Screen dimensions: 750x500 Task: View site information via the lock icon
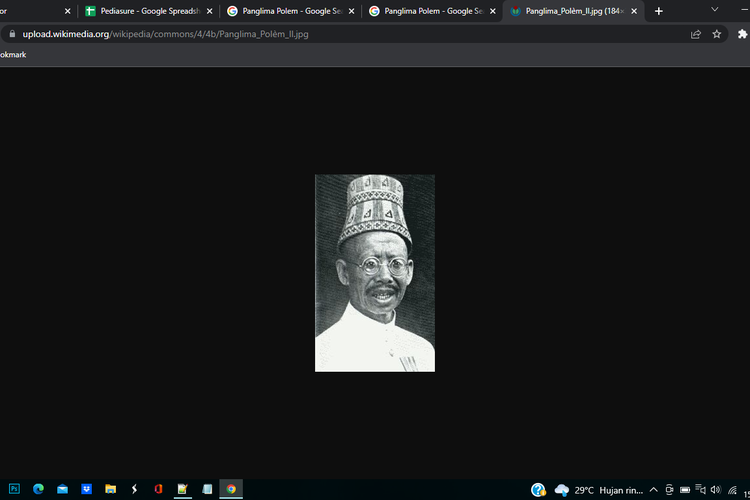point(12,34)
